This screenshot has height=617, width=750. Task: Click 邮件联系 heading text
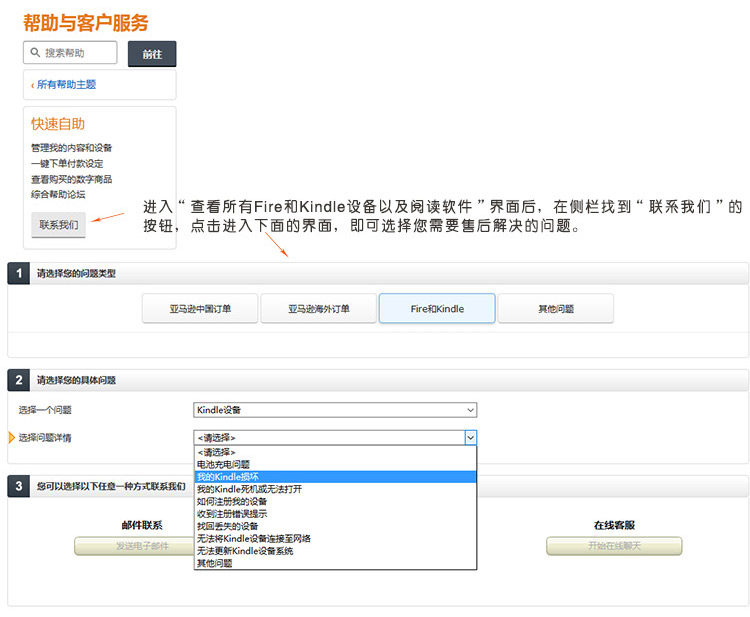pyautogui.click(x=142, y=525)
